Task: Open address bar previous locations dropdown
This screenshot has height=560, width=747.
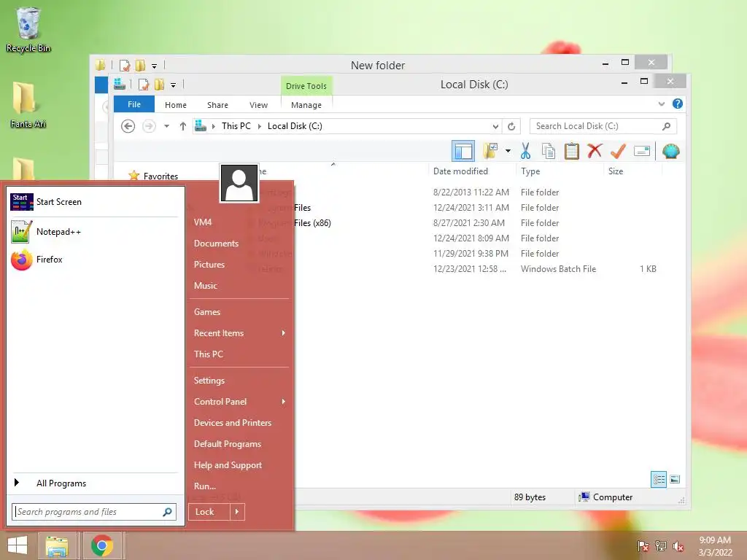Action: click(495, 126)
